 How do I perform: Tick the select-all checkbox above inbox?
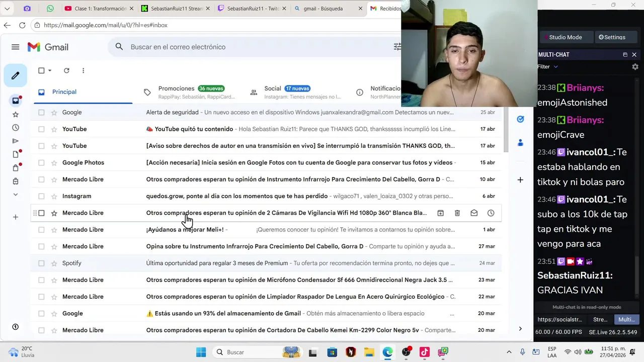(x=42, y=70)
